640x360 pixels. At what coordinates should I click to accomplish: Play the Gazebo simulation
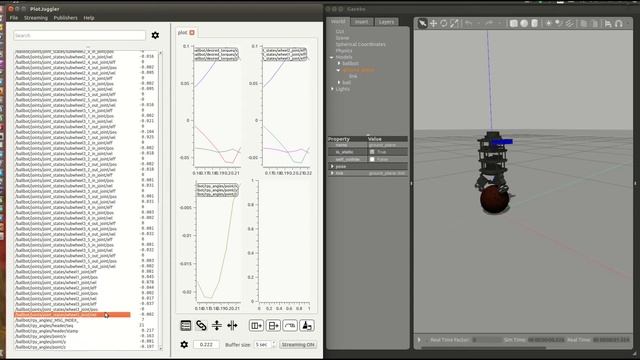(419, 340)
